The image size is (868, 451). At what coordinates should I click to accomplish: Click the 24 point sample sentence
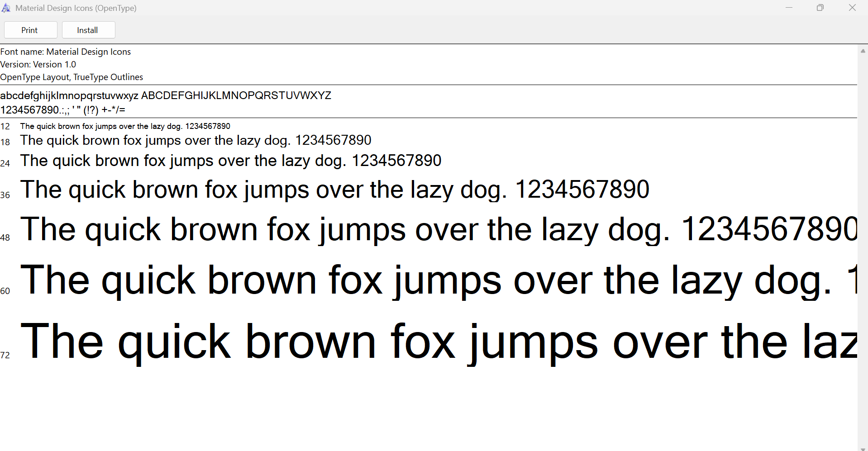pos(231,161)
